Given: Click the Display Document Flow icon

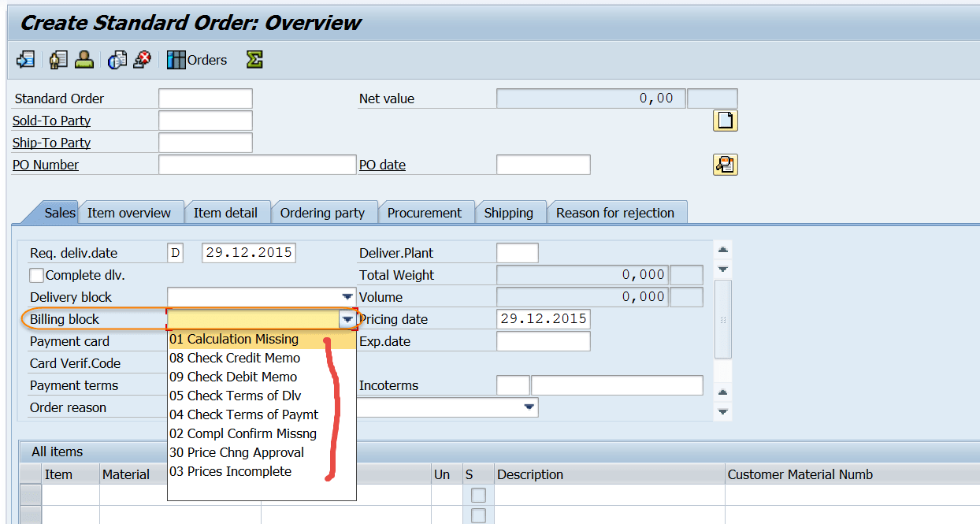Looking at the screenshot, I should 117,59.
